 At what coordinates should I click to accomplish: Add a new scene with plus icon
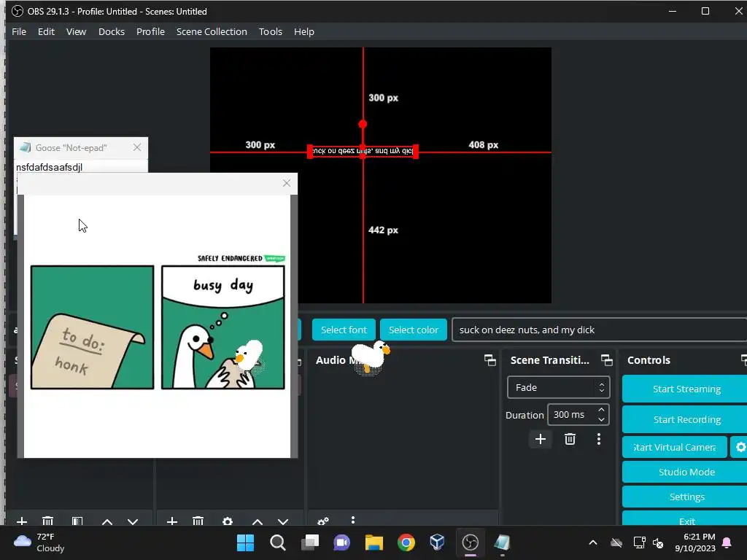click(x=22, y=521)
